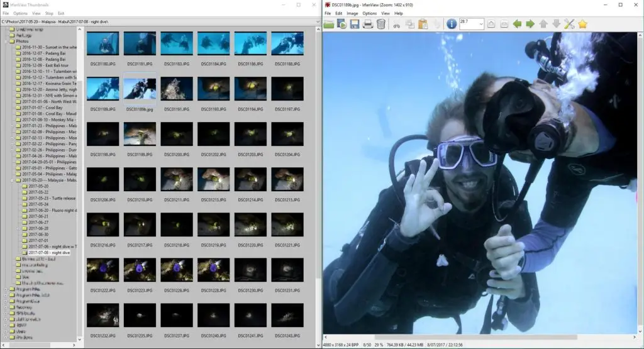This screenshot has width=644, height=349.
Task: Start the Slideshow toolbar icon
Action: click(x=341, y=24)
